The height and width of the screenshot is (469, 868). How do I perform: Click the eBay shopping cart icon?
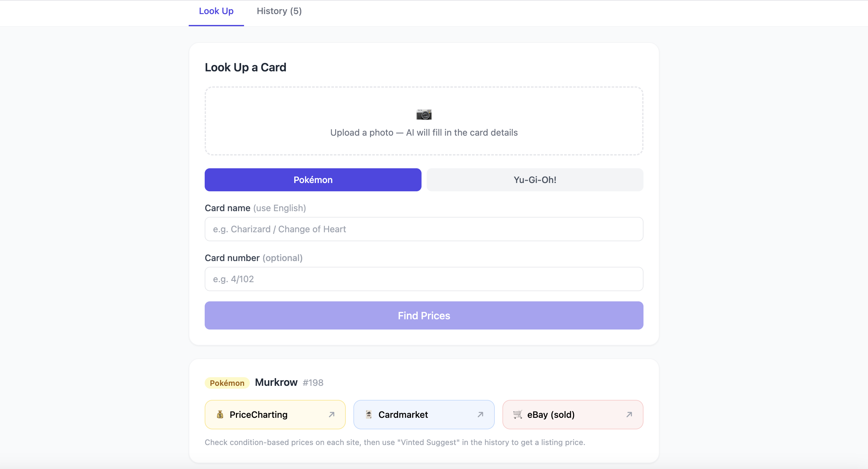click(x=517, y=414)
